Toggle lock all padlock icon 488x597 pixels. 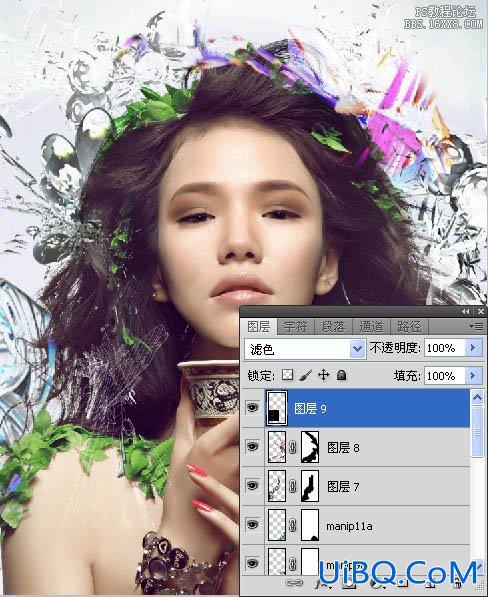341,375
